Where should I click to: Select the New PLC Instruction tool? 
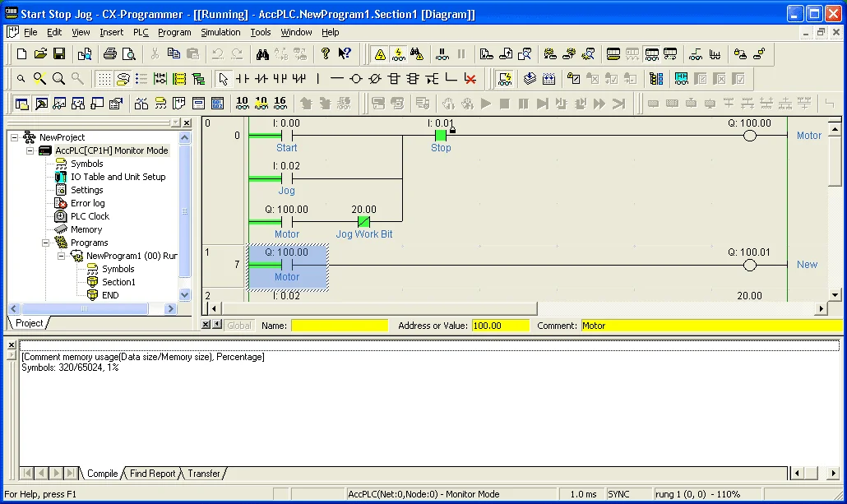pyautogui.click(x=394, y=79)
